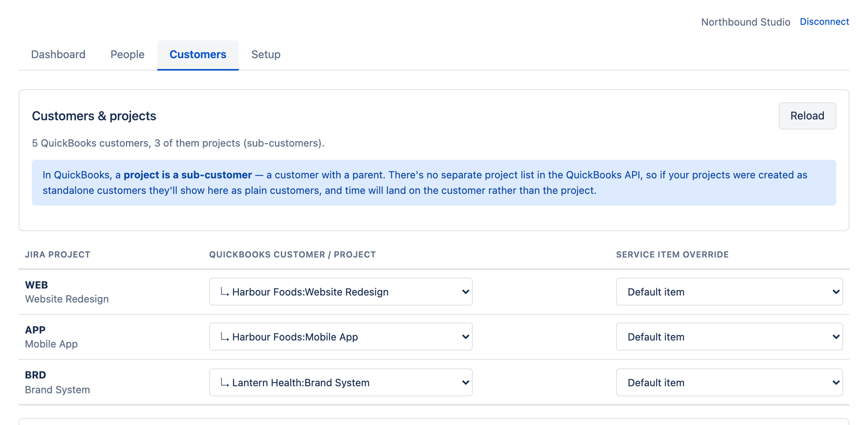Open the Dashboard tab
This screenshot has height=425, width=868.
[x=58, y=55]
